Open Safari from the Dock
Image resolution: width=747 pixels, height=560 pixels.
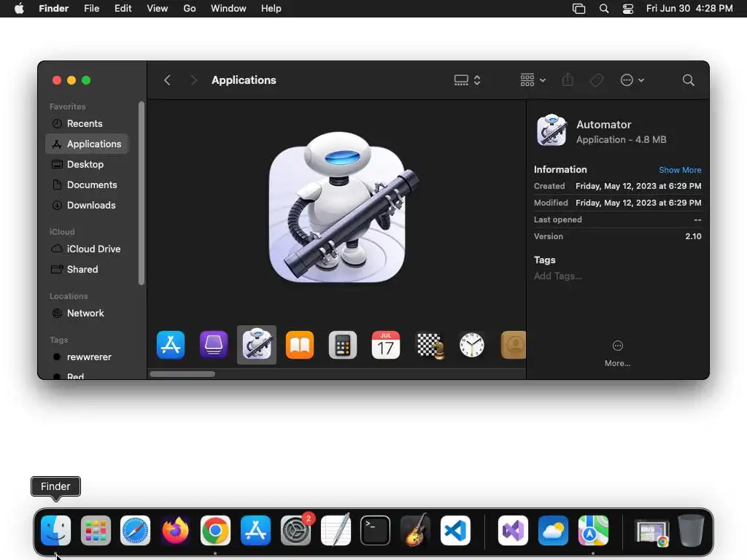(x=135, y=530)
